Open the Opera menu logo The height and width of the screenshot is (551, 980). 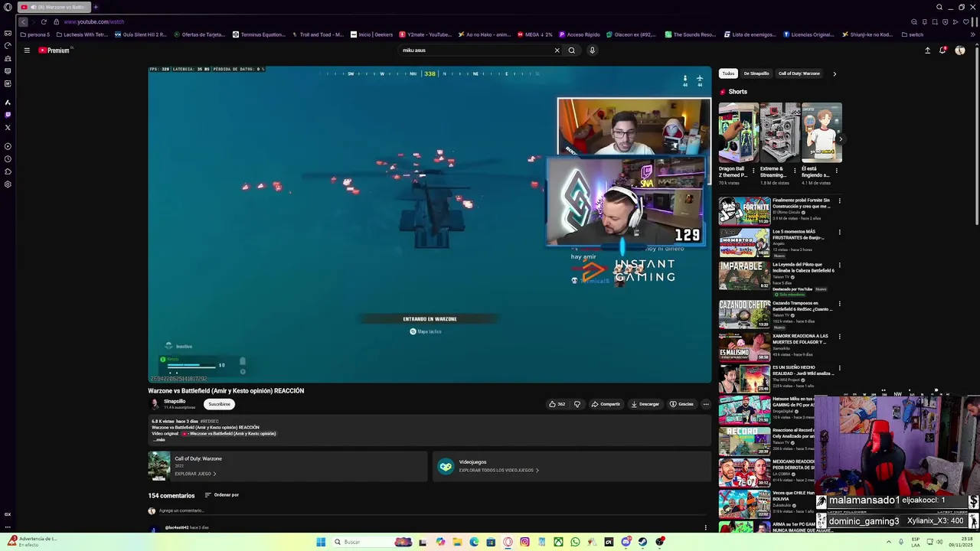(x=8, y=7)
